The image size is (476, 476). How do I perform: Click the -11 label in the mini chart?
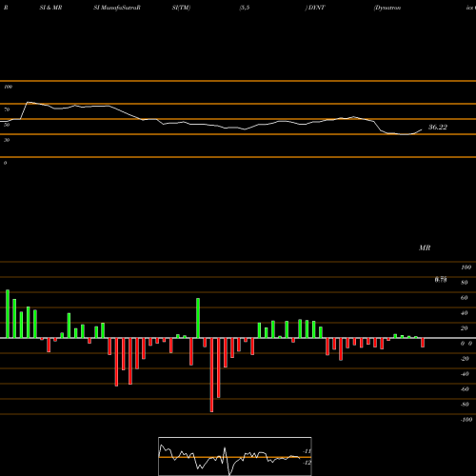[307, 451]
